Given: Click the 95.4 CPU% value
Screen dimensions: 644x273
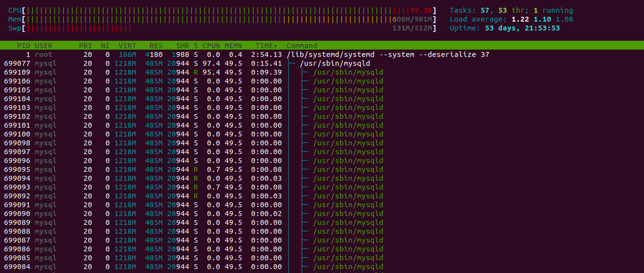Looking at the screenshot, I should 211,72.
